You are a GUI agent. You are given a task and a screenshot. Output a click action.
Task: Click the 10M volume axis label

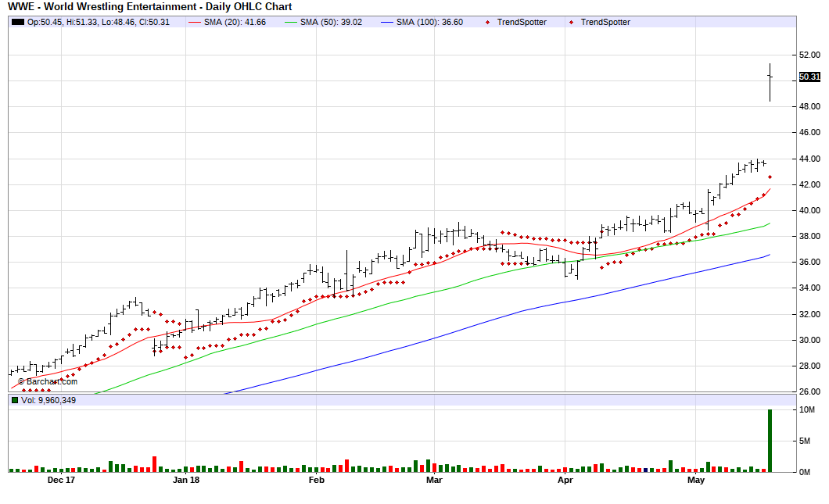tap(807, 410)
